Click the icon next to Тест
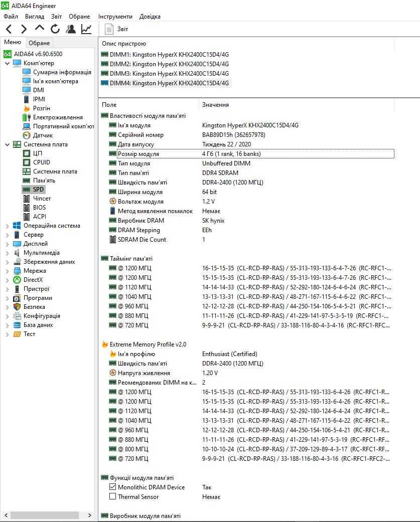Screen dimensions: 420x522 17,334
